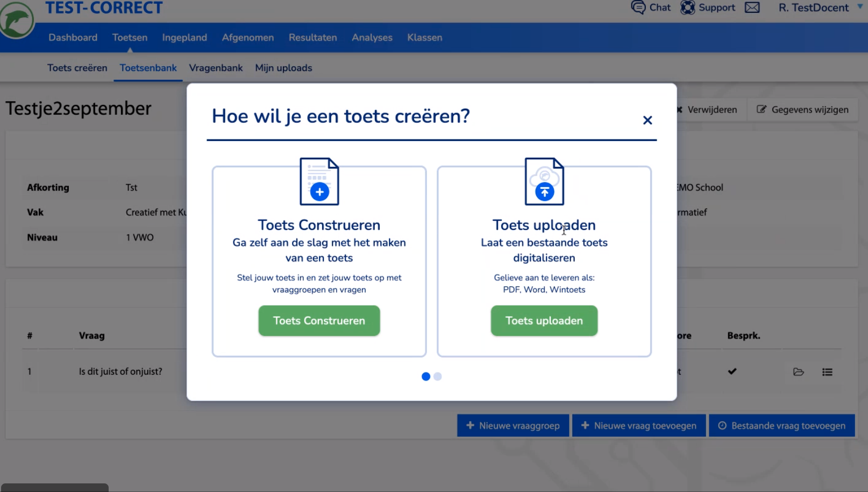This screenshot has height=492, width=868.
Task: Close the toets creation dialog
Action: point(648,120)
